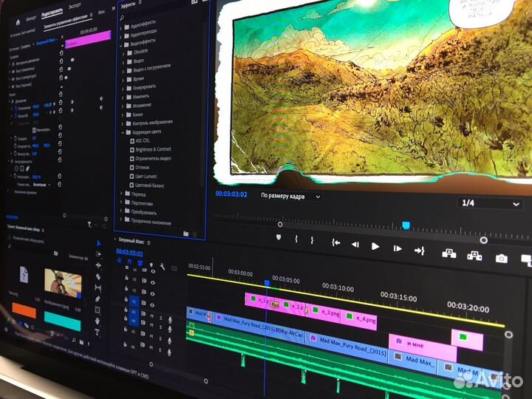Click the Export Frame camera icon

pos(502,258)
